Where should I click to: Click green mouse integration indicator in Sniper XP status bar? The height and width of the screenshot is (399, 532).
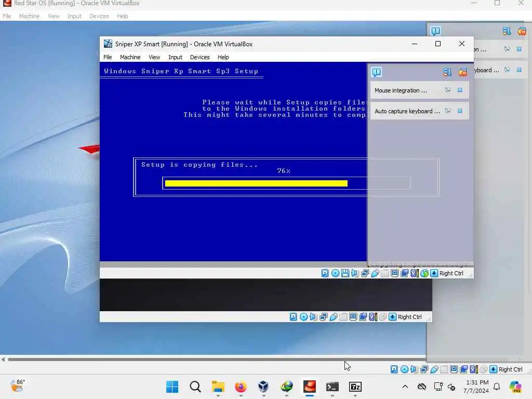424,273
